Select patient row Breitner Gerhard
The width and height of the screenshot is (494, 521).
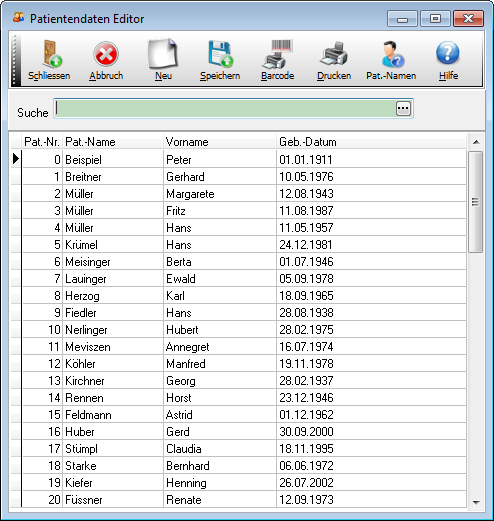(244, 177)
